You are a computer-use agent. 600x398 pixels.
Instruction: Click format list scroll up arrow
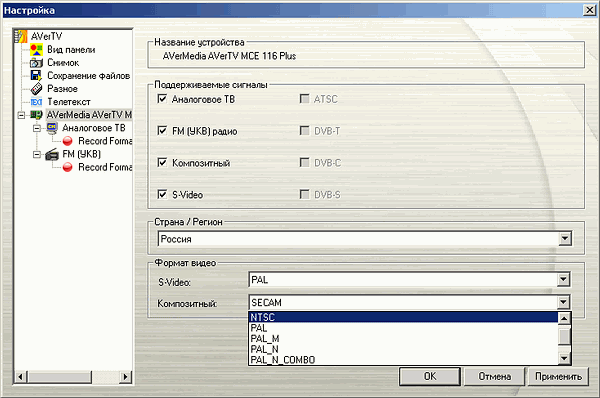[564, 318]
